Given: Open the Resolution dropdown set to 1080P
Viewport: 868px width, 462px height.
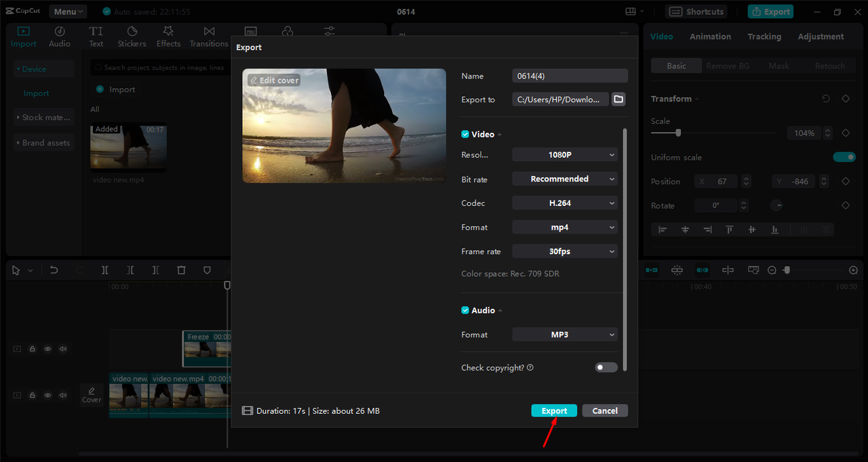Looking at the screenshot, I should click(564, 154).
